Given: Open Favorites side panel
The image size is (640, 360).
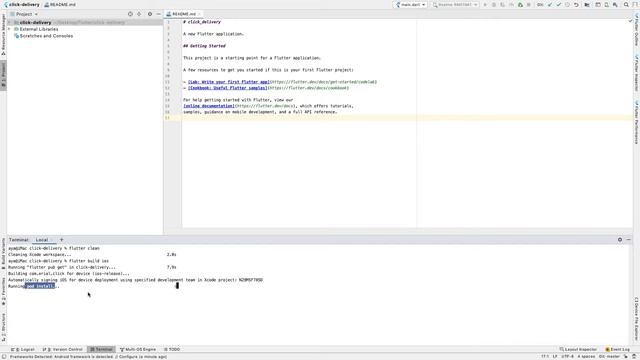Looking at the screenshot, I should point(3,291).
